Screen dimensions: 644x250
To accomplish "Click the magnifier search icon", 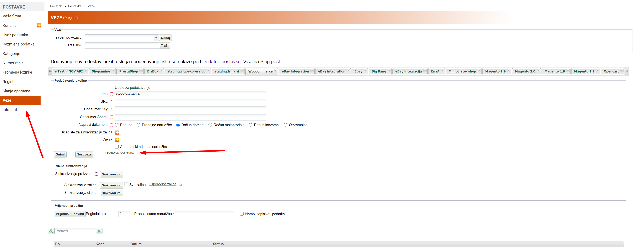I will (51, 231).
